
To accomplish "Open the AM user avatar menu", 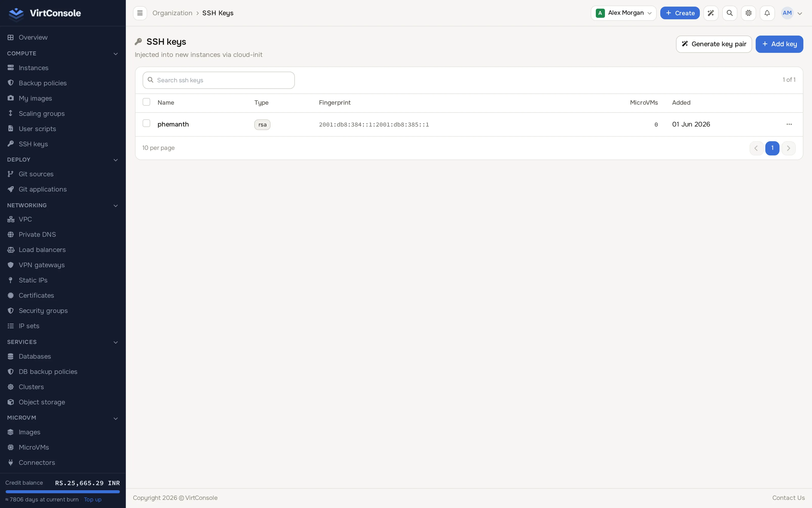I will pos(791,13).
